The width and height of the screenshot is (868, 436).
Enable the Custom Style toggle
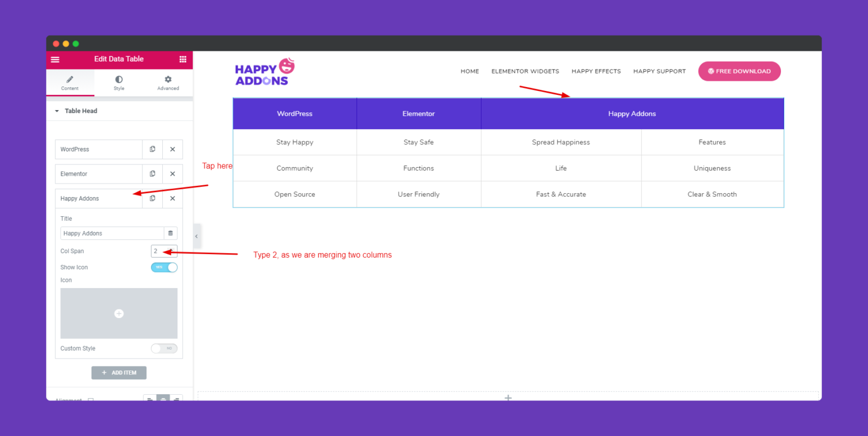[x=164, y=348]
